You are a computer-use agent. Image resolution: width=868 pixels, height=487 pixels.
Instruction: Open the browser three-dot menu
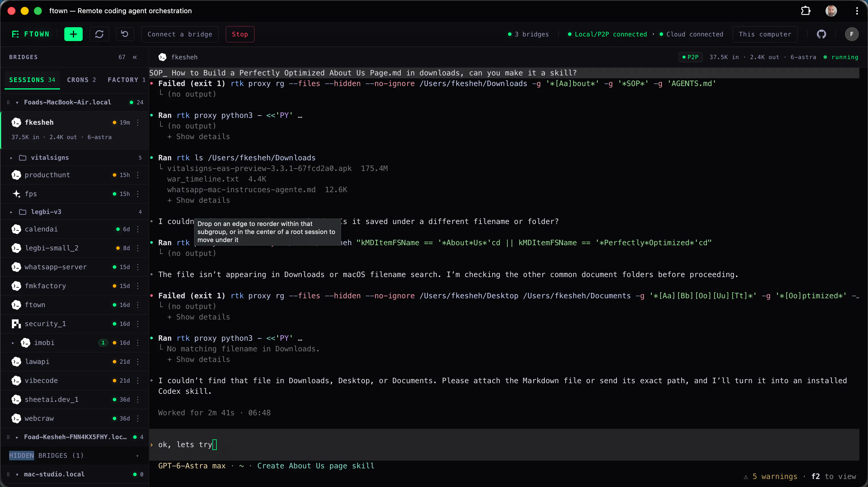point(857,11)
